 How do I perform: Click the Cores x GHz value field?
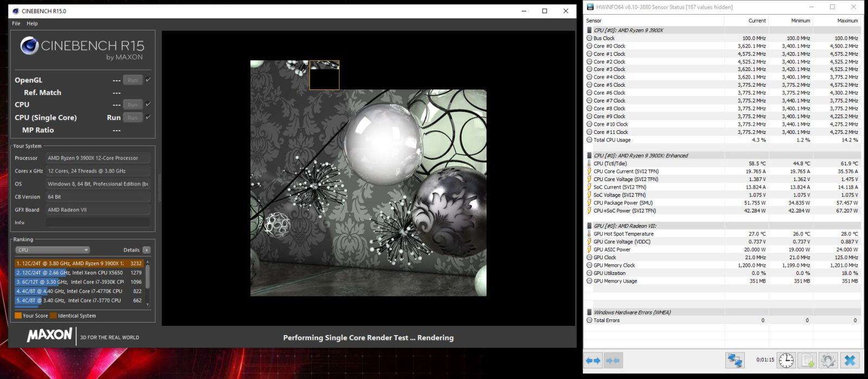pos(98,171)
